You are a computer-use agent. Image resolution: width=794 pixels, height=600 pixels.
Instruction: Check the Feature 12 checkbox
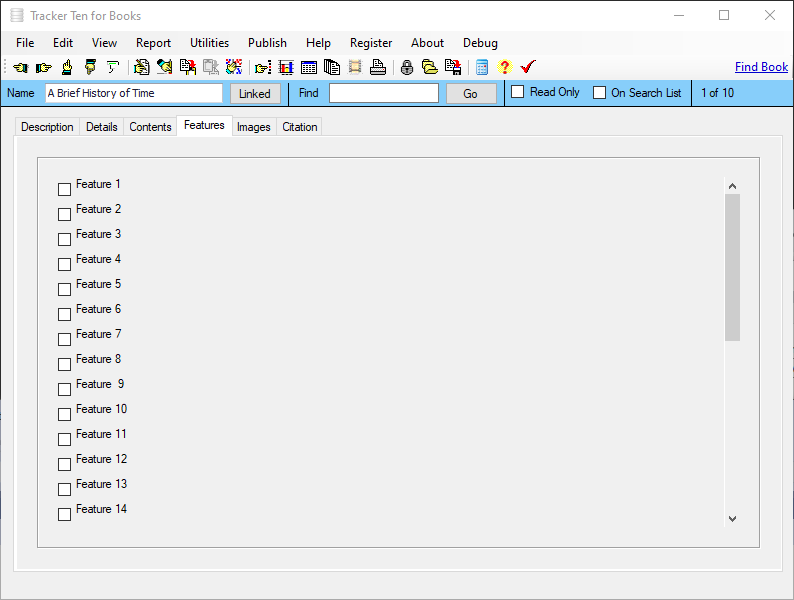coord(64,464)
